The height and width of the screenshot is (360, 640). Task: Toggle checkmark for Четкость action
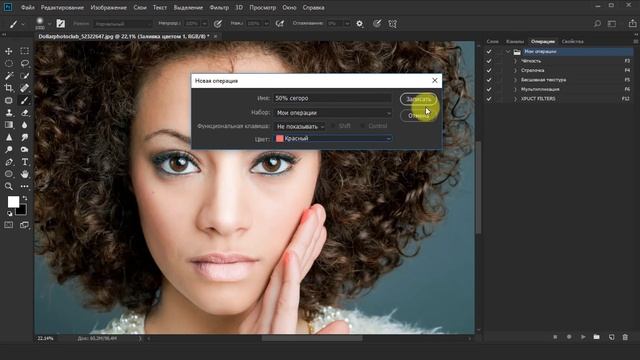489,61
